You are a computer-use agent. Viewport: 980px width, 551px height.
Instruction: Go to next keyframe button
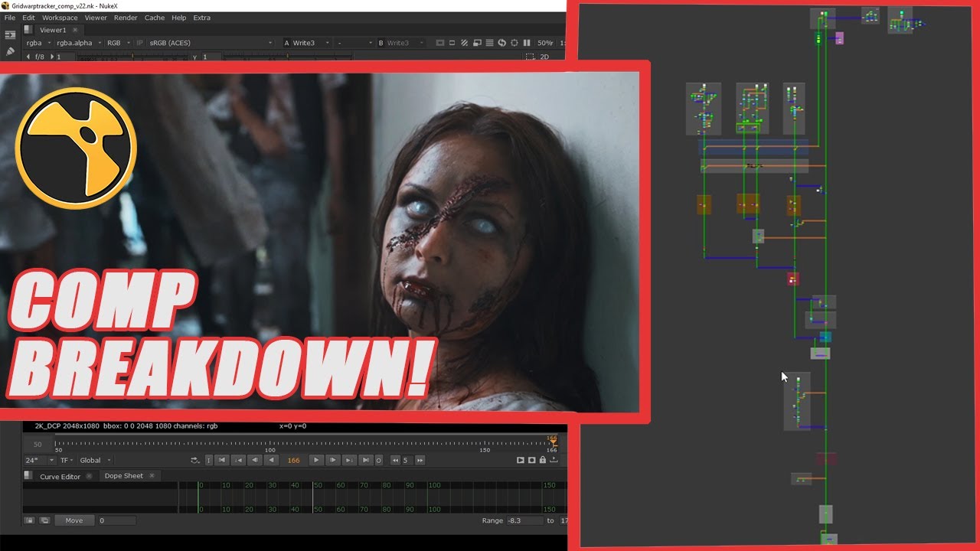coord(349,460)
